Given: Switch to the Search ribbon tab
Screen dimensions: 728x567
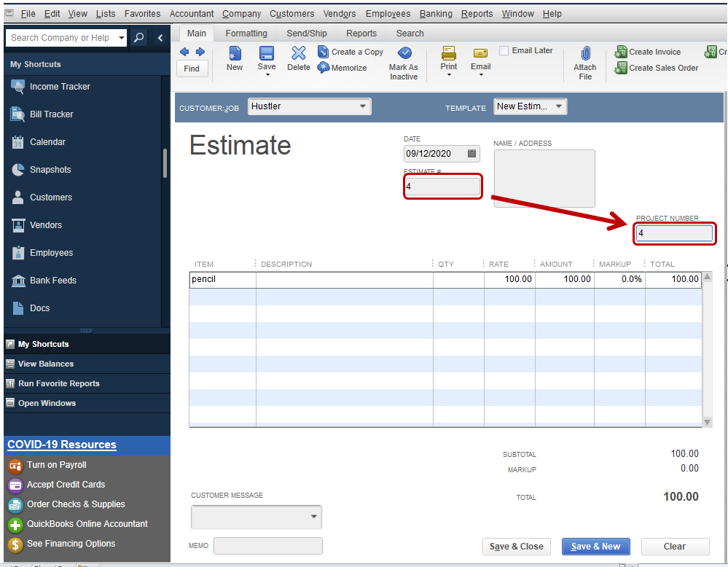Looking at the screenshot, I should [410, 34].
